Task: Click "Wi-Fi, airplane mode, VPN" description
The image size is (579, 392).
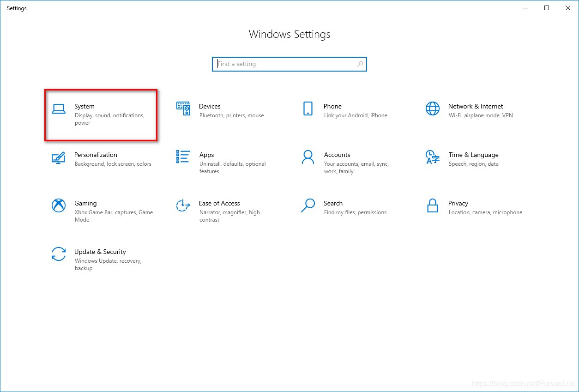Action: click(x=481, y=115)
